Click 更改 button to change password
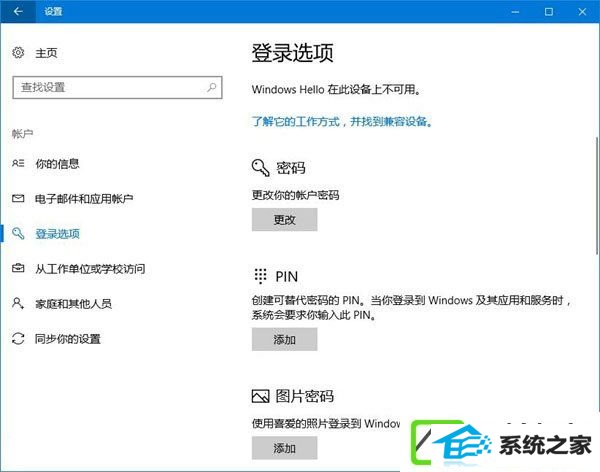 click(x=284, y=220)
